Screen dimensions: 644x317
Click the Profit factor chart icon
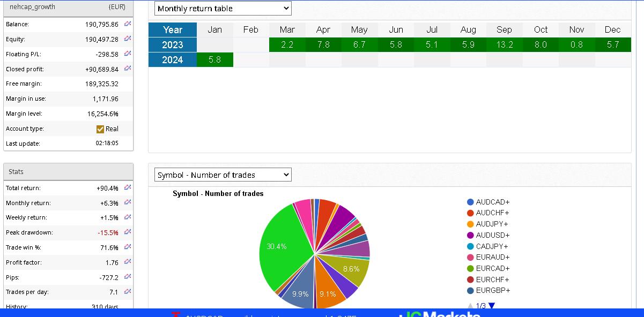click(x=128, y=262)
